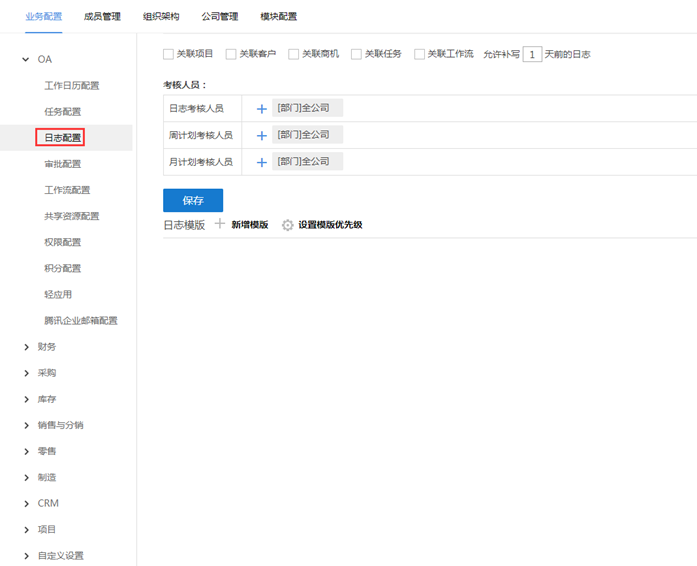Click the 周计划考核人员 cell label
The image size is (697, 566).
(201, 135)
